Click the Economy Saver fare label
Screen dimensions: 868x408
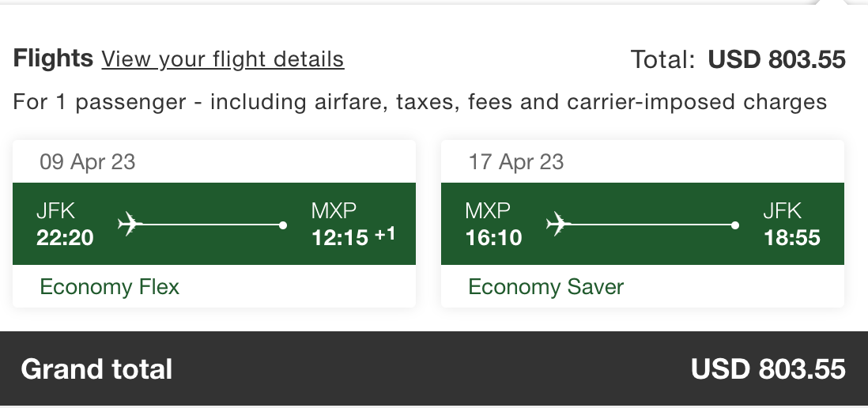pyautogui.click(x=545, y=286)
